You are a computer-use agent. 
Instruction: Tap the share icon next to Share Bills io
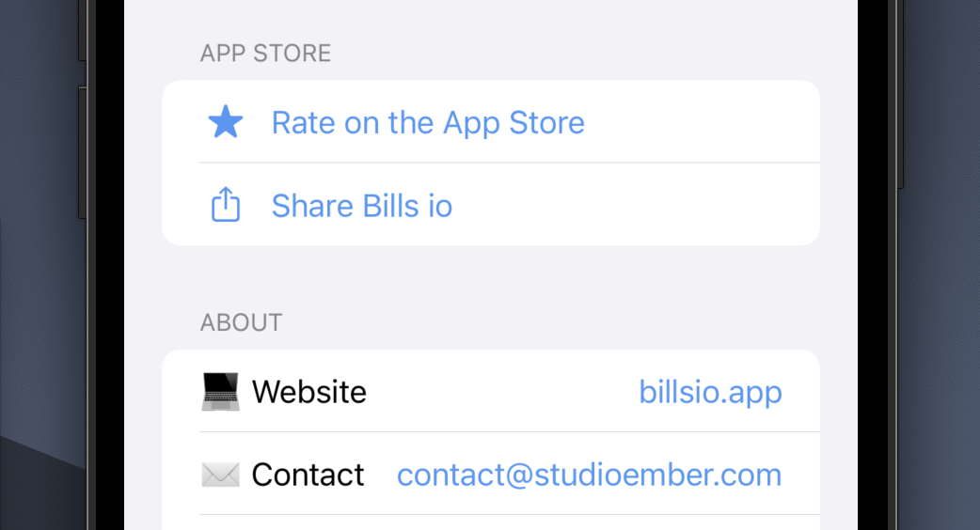point(226,205)
